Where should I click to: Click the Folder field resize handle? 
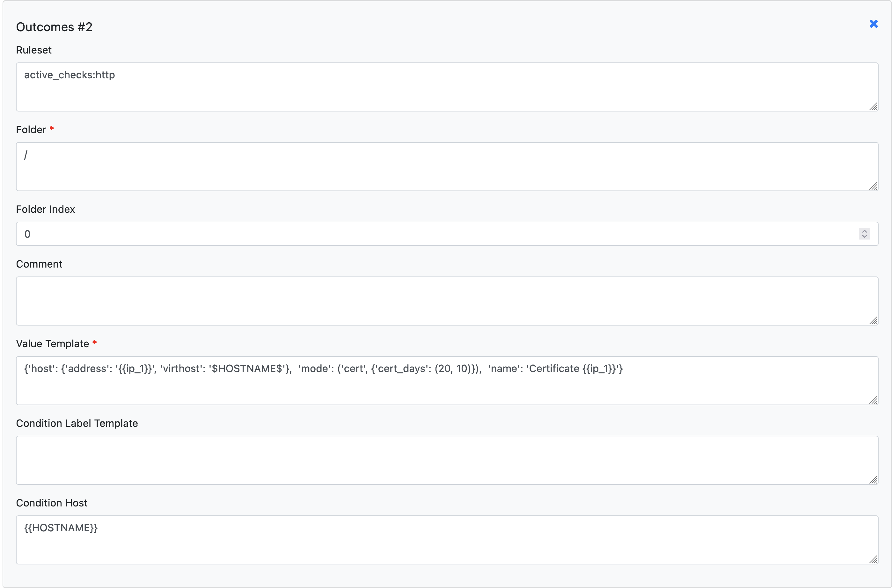point(873,186)
